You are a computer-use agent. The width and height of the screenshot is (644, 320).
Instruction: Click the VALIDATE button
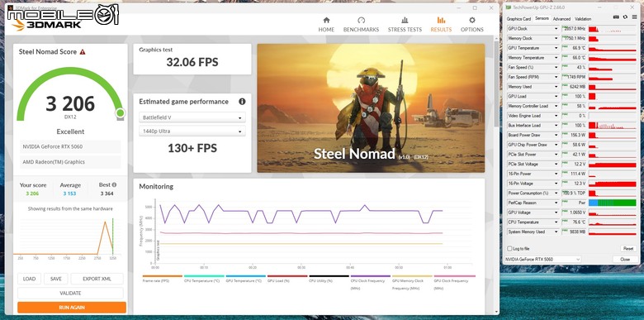(70, 294)
